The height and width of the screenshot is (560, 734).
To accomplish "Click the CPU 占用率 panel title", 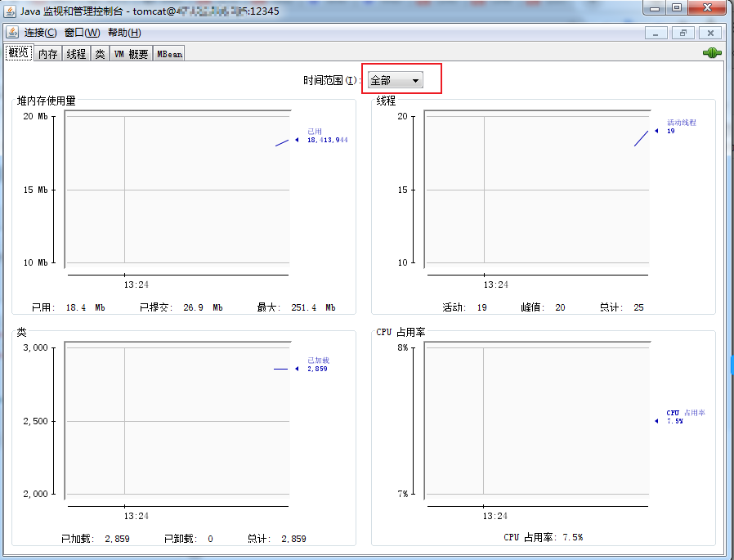I will click(401, 332).
